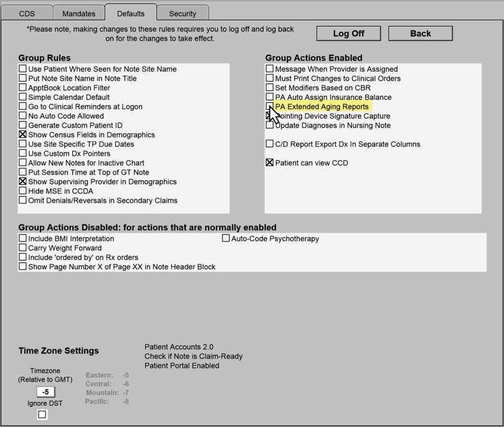The width and height of the screenshot is (504, 427).
Task: Enable Hide MSE in CCDA
Action: [23, 191]
